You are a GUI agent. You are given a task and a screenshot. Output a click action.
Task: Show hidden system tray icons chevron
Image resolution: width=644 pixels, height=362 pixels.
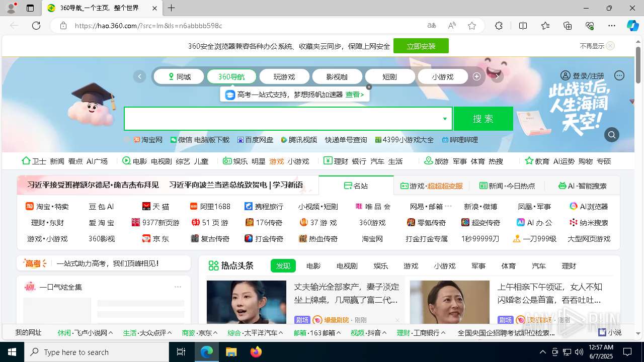542,352
